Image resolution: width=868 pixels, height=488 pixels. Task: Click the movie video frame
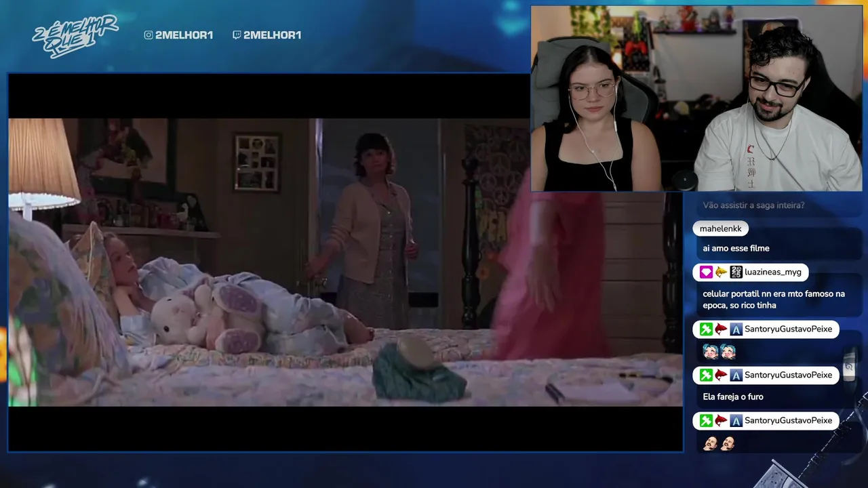tap(345, 262)
